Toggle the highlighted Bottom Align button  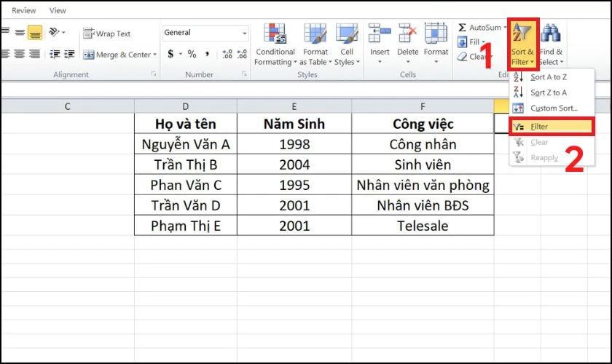(35, 33)
